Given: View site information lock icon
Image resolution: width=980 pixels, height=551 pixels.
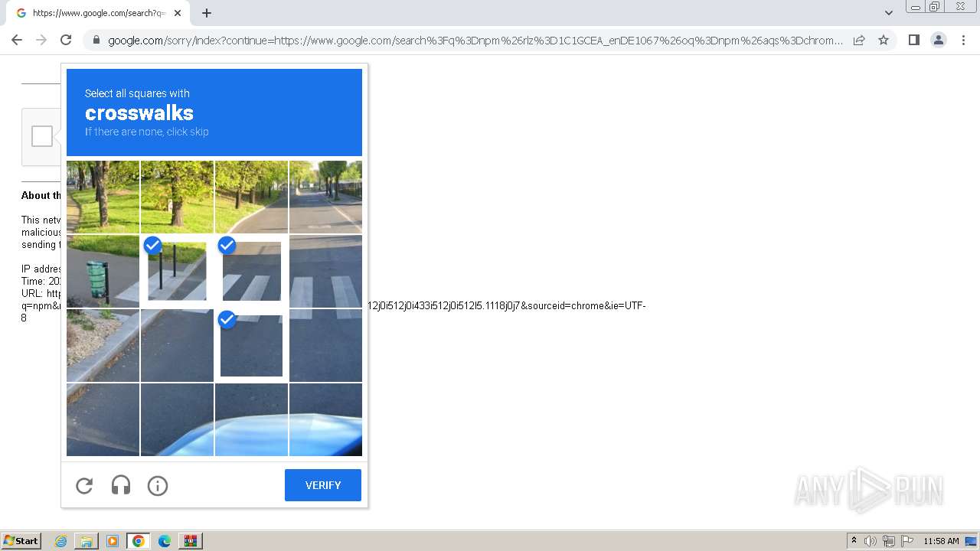Looking at the screenshot, I should 95,41.
